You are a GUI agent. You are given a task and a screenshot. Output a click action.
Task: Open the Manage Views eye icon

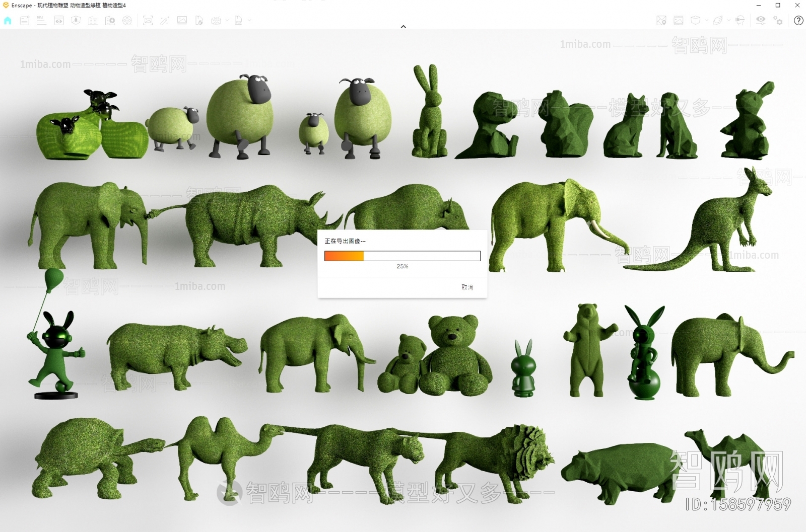(59, 21)
